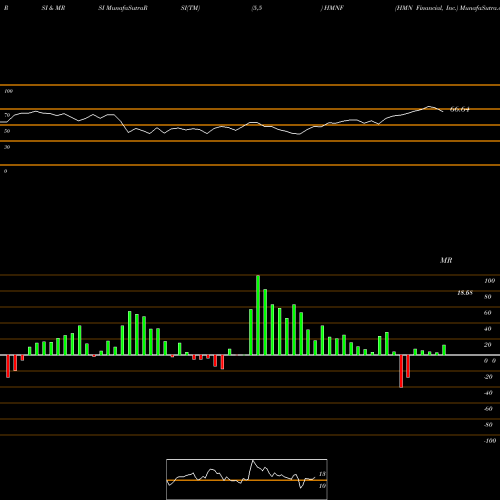Click the RSI value 66.64 label
Screen dimensions: 500x500
(459, 109)
